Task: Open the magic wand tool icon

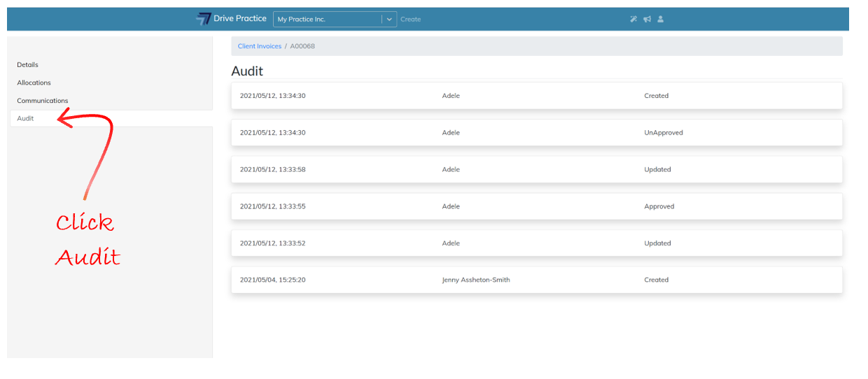Action: [633, 19]
